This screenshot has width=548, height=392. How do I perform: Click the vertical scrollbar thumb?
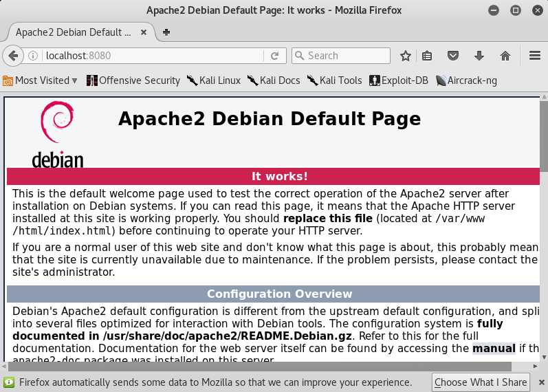(x=543, y=135)
